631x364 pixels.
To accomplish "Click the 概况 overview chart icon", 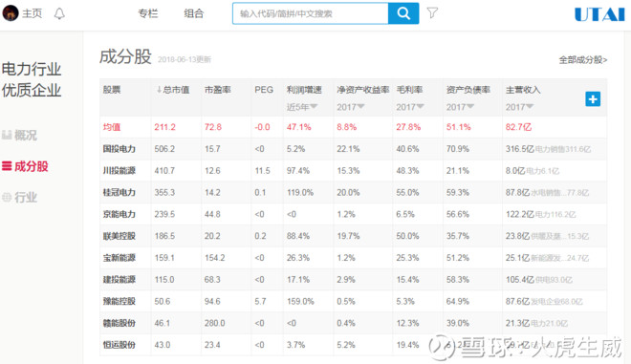I will coord(7,135).
